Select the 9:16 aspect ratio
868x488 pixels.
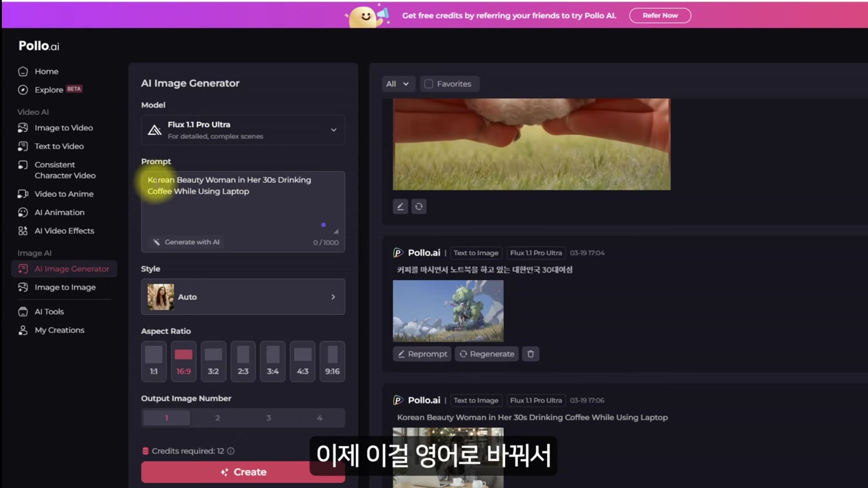tap(332, 361)
